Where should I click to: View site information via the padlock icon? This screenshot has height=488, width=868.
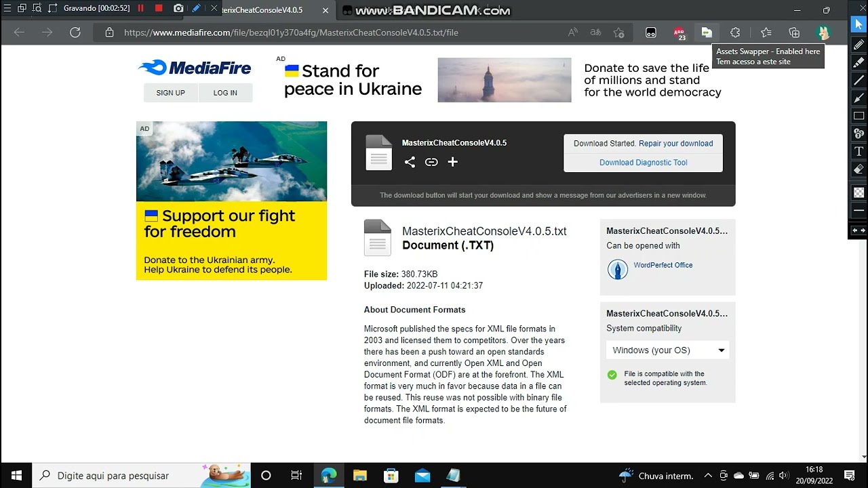click(x=109, y=33)
